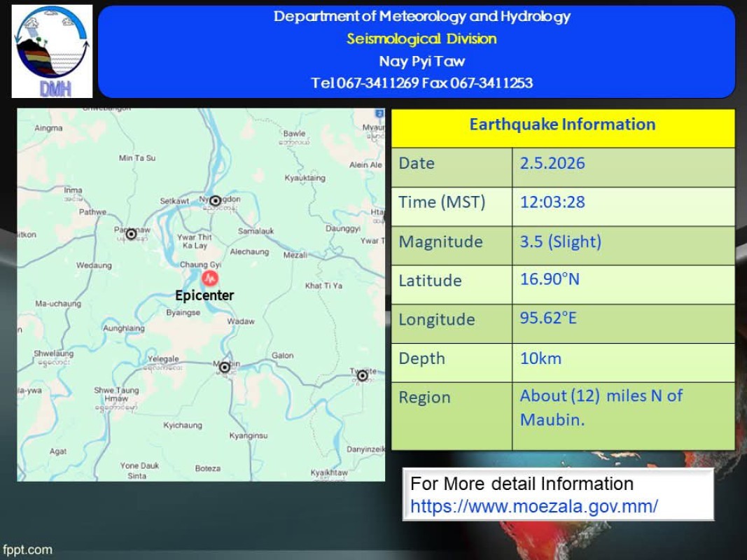Click the Aingma place label on the map
The height and width of the screenshot is (560, 747).
coord(48,128)
